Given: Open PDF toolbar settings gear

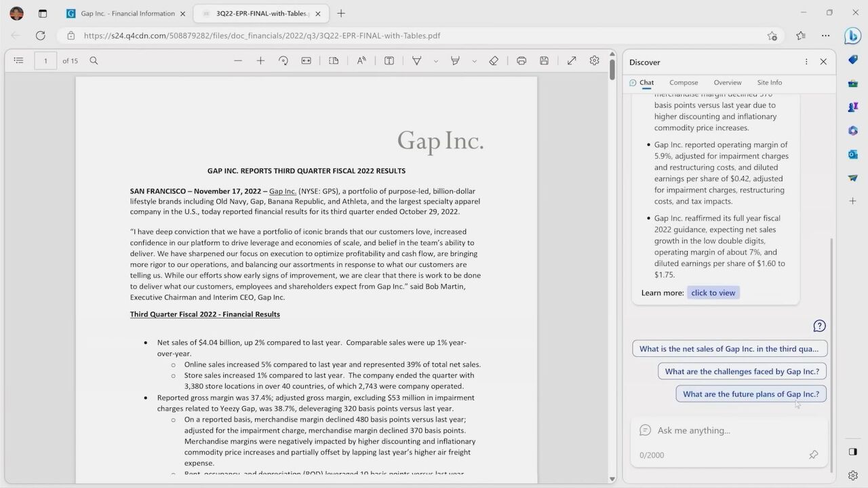Looking at the screenshot, I should pyautogui.click(x=594, y=60).
